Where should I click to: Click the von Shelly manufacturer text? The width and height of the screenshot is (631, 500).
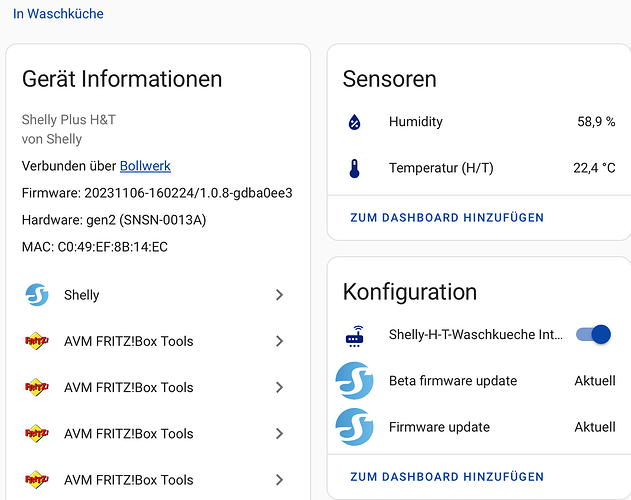coord(52,139)
